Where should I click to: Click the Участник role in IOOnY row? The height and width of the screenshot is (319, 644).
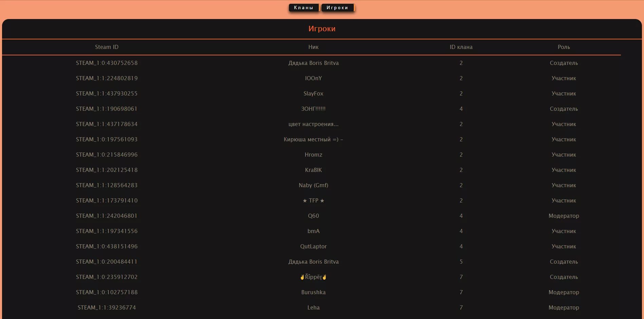(x=564, y=78)
